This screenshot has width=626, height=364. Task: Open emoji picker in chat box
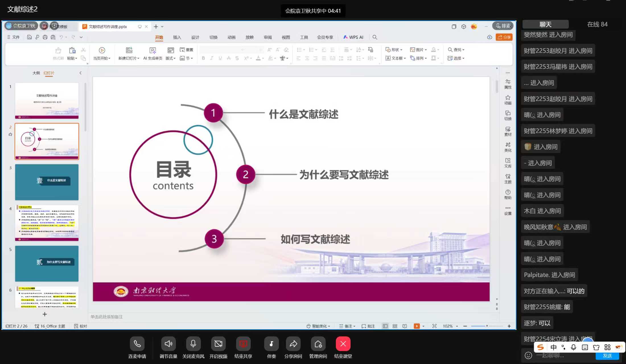(528, 355)
